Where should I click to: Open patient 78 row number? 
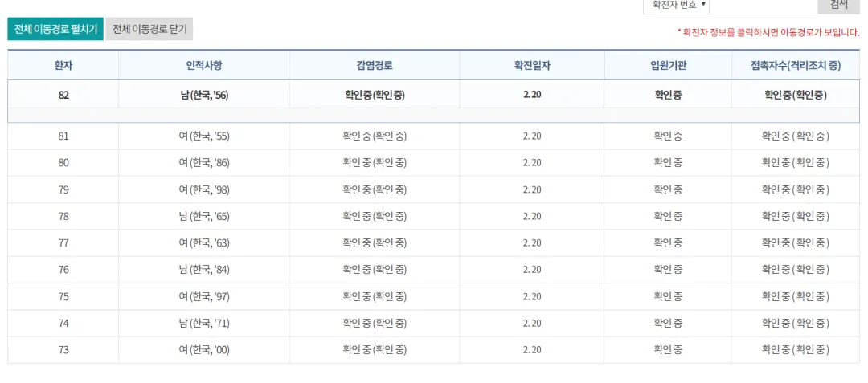63,216
